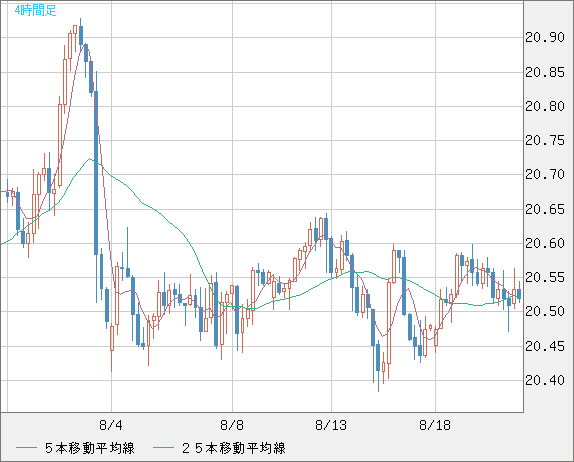Click the 20.45 price axis label

point(545,346)
